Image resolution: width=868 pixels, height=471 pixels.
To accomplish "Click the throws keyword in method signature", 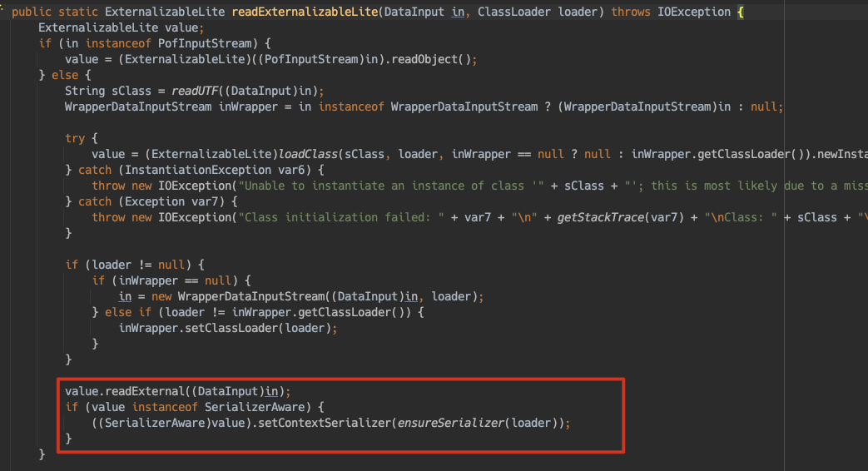I will coord(631,12).
